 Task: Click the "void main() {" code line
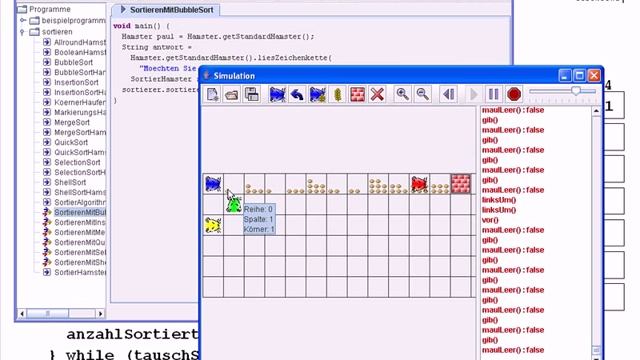tap(141, 26)
